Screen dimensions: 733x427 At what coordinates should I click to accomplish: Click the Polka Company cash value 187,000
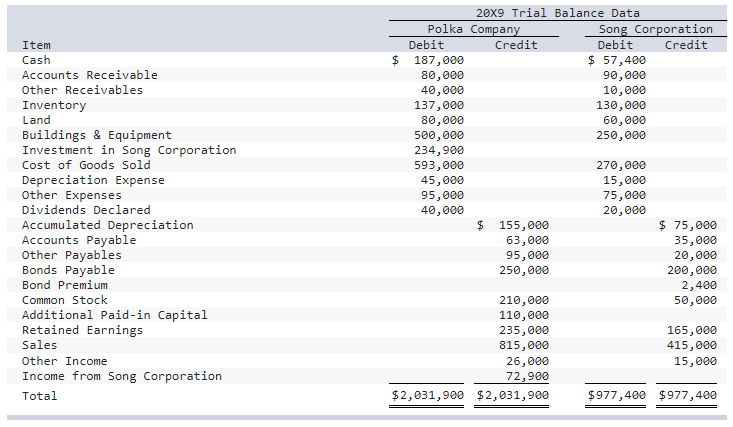(x=438, y=60)
